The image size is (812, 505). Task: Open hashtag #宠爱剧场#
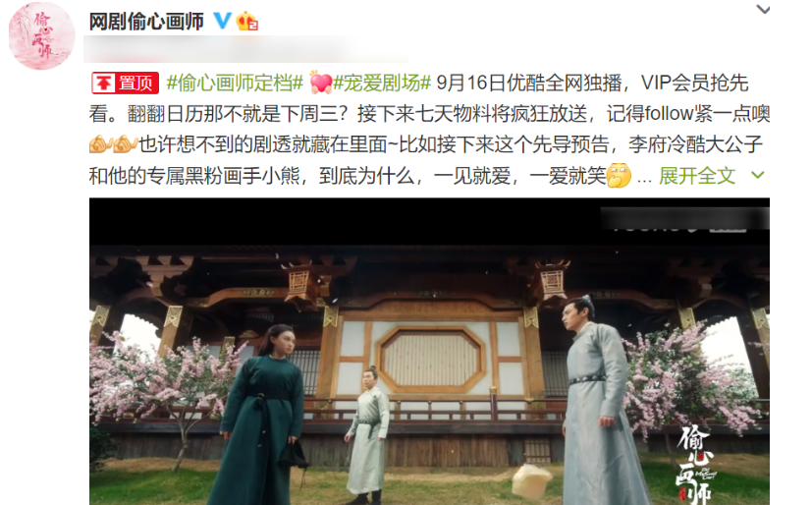(x=382, y=83)
